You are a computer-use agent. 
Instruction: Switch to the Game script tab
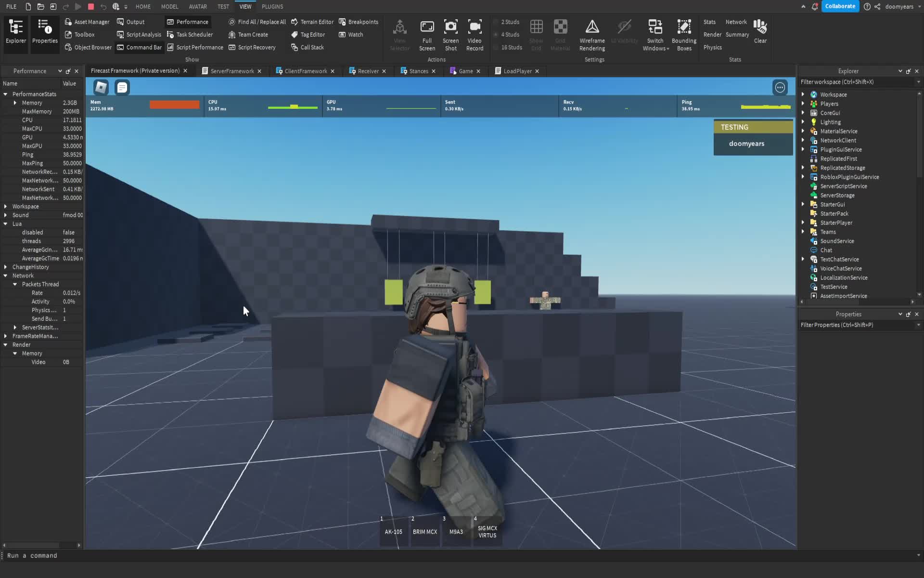point(465,71)
